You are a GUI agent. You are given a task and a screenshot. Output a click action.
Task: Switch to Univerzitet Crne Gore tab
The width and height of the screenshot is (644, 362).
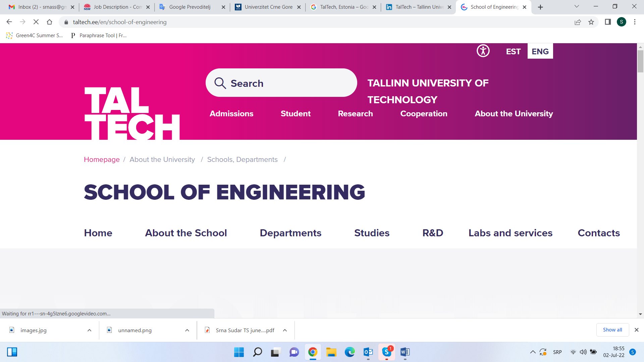[x=268, y=7]
